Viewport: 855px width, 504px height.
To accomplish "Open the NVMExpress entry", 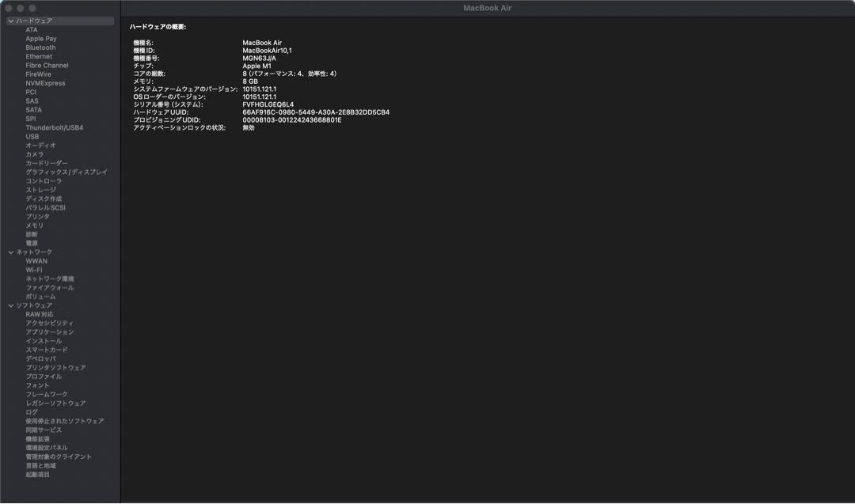I will coord(45,83).
